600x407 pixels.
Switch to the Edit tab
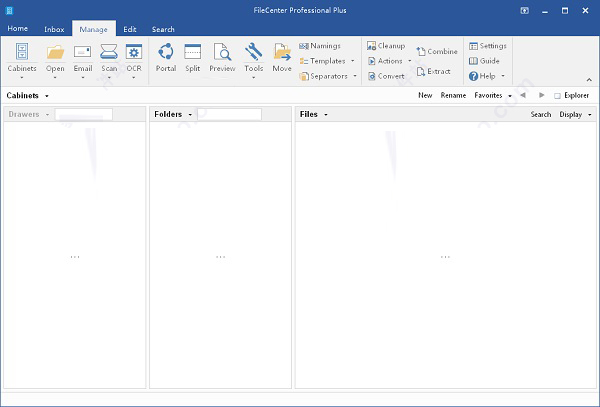coord(130,29)
